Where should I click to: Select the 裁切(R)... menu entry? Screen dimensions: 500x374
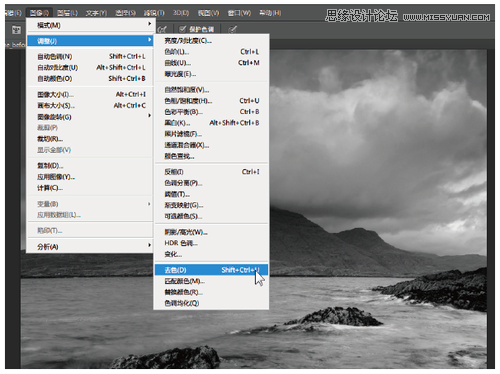pos(90,139)
